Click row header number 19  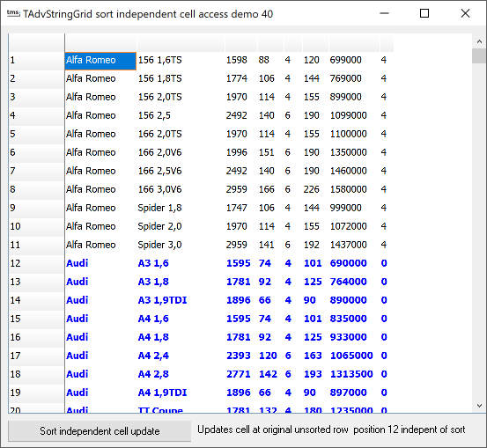pos(36,393)
